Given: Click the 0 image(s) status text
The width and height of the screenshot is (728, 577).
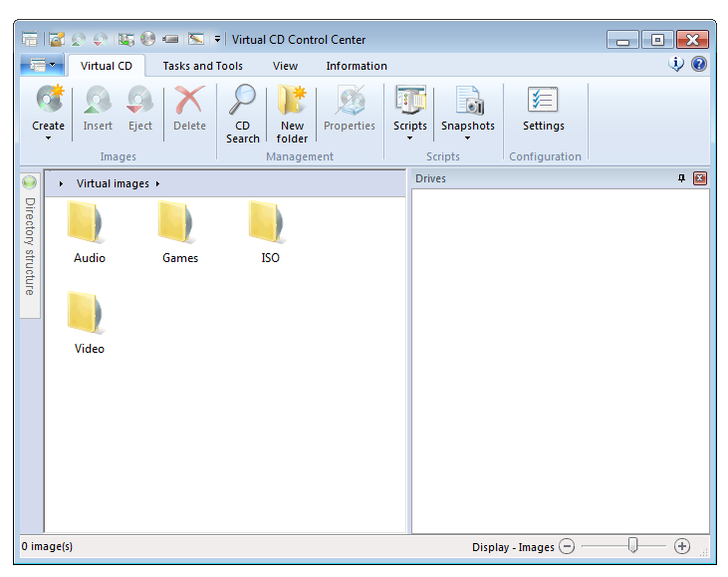Looking at the screenshot, I should point(47,546).
